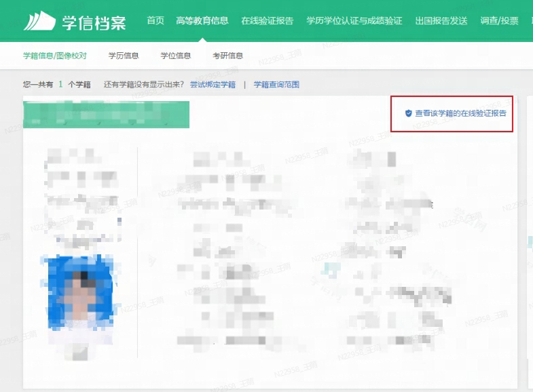Click the 尝试绑定学籍 link
This screenshot has width=533, height=392.
[x=213, y=85]
